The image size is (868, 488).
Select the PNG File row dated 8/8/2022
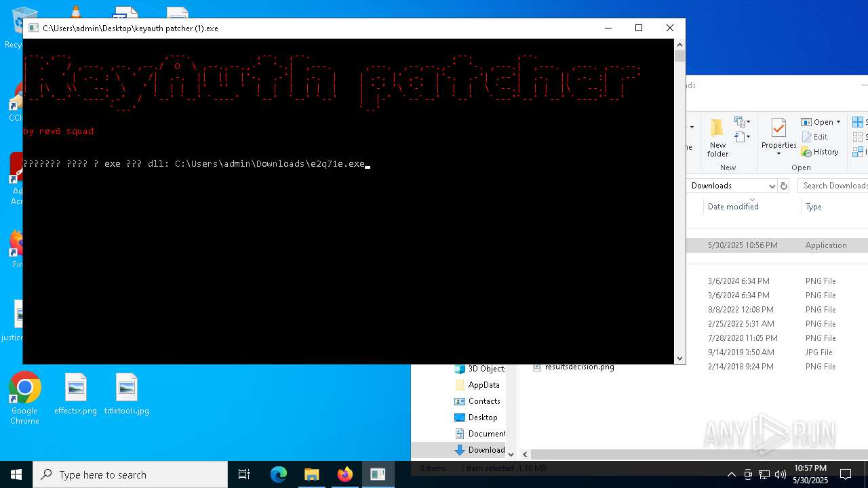point(777,310)
